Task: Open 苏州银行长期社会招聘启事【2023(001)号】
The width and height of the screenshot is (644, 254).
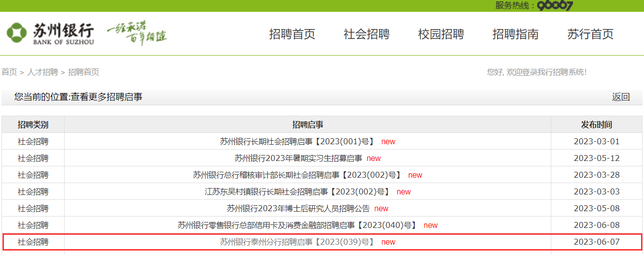Action: pos(297,142)
